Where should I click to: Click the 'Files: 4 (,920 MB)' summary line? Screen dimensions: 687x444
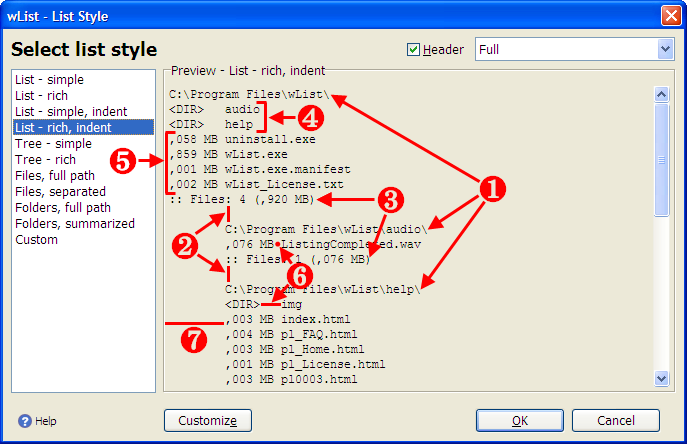242,199
